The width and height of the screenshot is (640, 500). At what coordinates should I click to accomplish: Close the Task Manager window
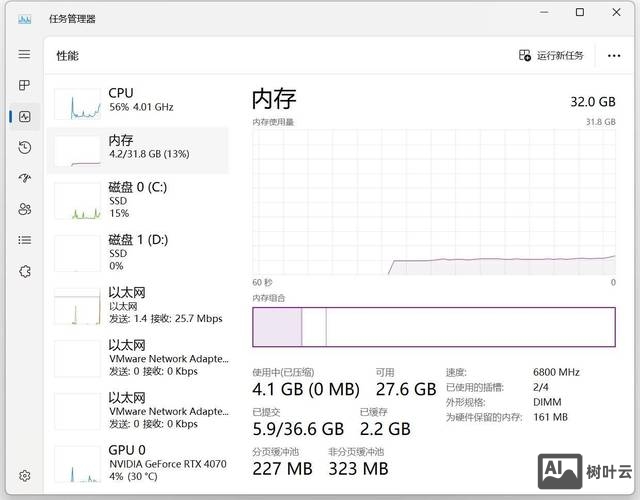(616, 13)
